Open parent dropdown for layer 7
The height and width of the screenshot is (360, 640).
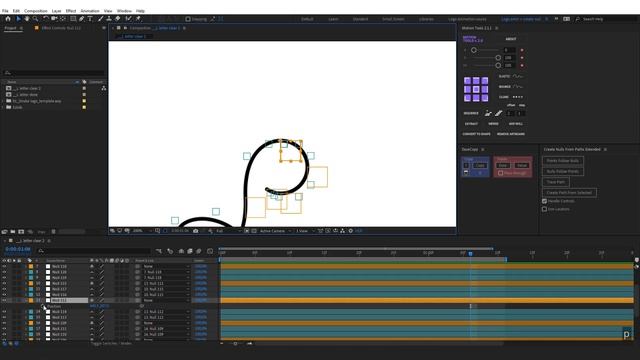(x=166, y=266)
